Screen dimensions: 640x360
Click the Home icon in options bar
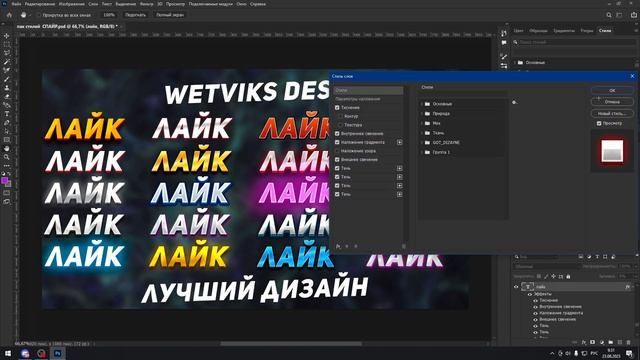coord(9,15)
